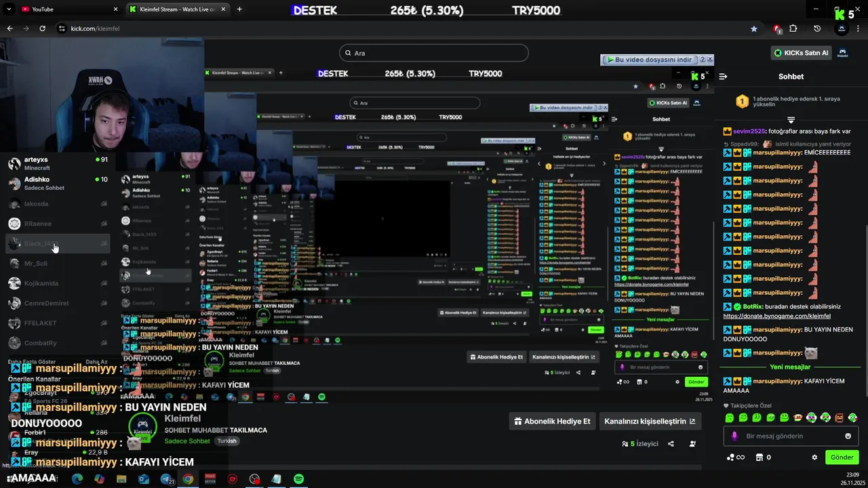The width and height of the screenshot is (868, 488).
Task: Select Mr_Sofi in sidebar list
Action: (58, 263)
